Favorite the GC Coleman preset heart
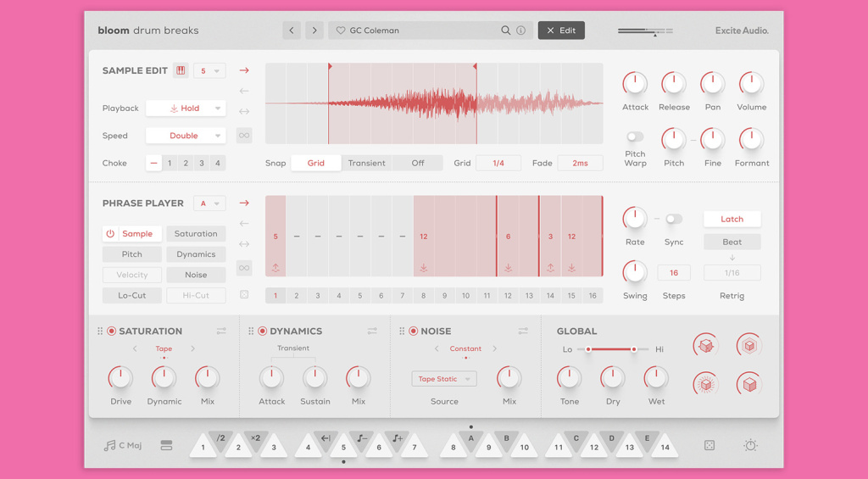This screenshot has width=868, height=479. tap(341, 31)
